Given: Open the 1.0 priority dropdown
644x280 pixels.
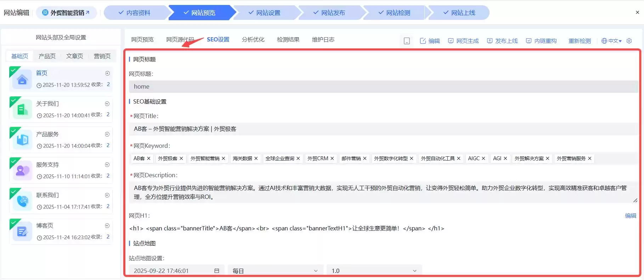Looking at the screenshot, I should click(374, 271).
